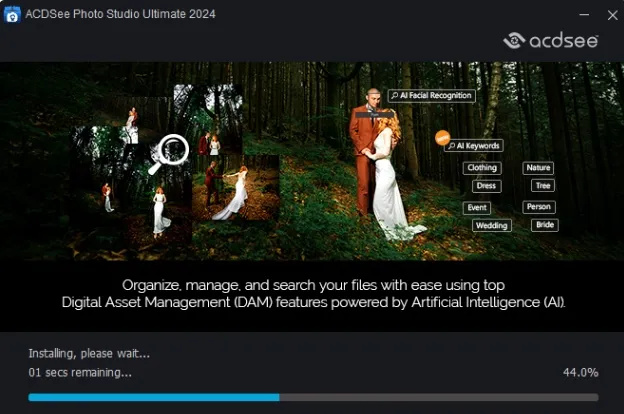Click the 'AI Keywords' tag
Image resolution: width=624 pixels, height=414 pixels.
point(474,146)
